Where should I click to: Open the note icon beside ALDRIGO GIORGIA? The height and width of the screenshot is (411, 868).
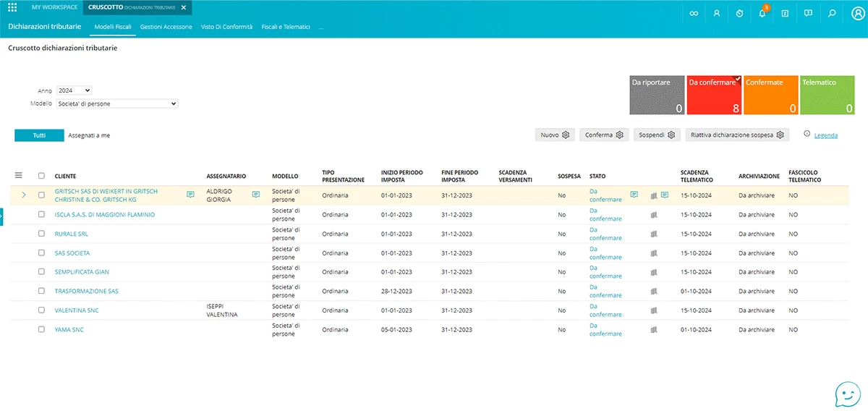[256, 194]
